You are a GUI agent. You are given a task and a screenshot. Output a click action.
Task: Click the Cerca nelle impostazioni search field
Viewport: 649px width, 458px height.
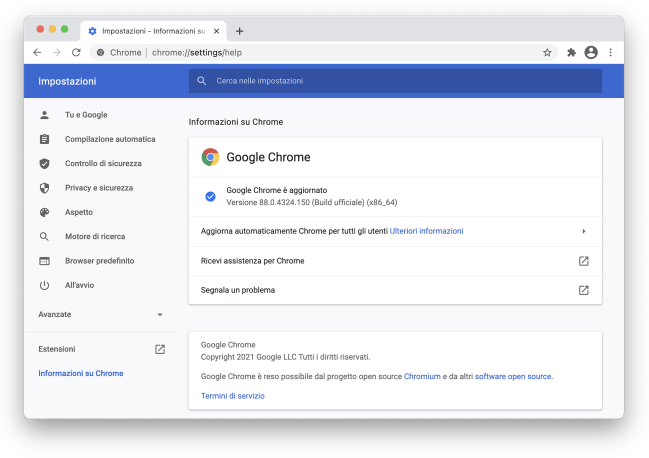point(395,81)
